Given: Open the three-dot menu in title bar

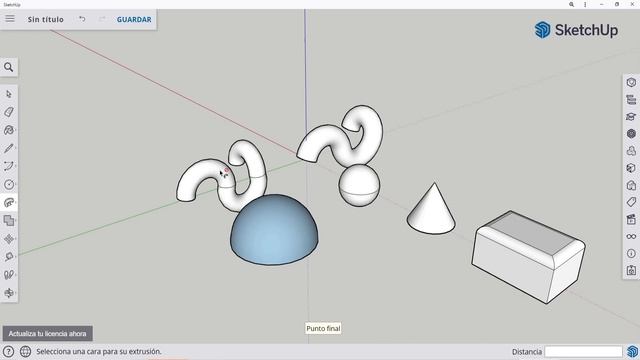Looking at the screenshot, I should point(585,4).
